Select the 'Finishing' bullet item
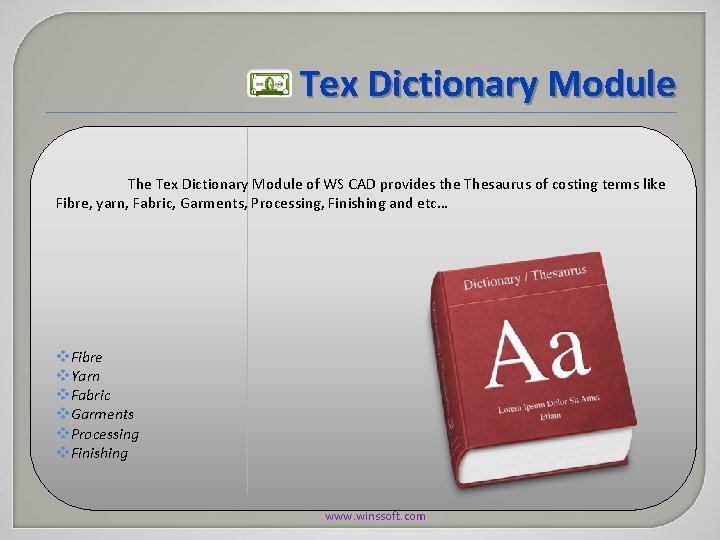 pos(92,453)
